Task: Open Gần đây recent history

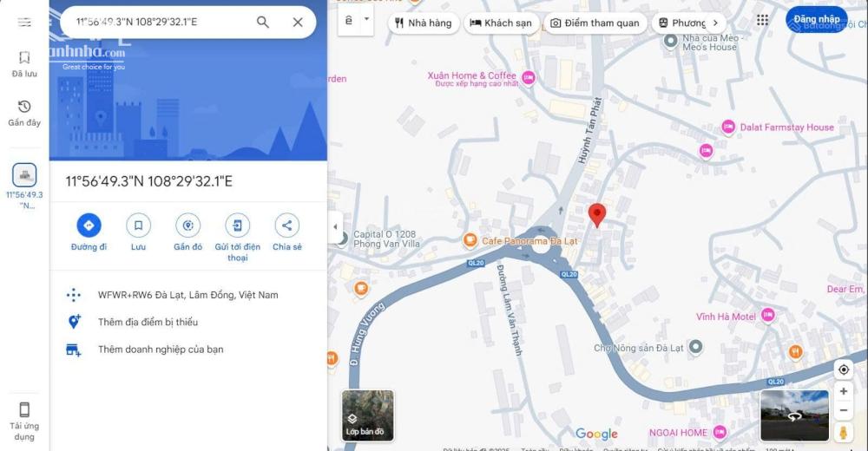Action: pos(24,114)
